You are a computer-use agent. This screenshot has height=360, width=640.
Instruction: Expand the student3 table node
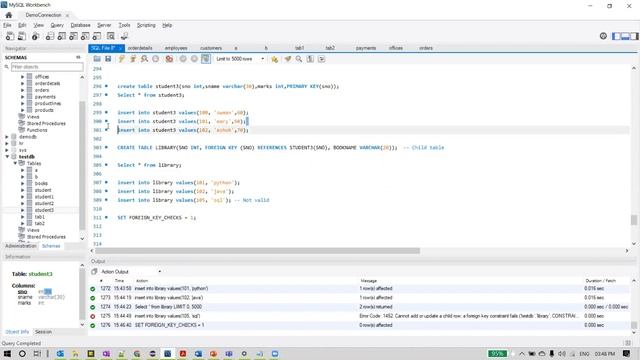(22, 210)
